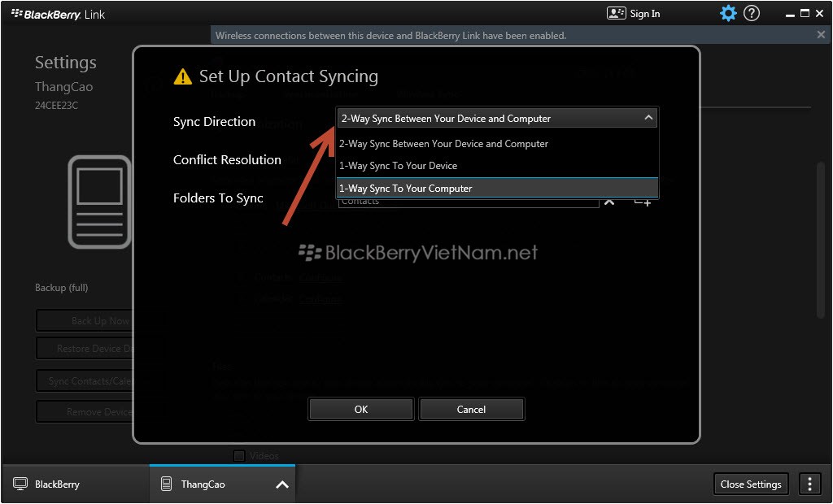The width and height of the screenshot is (833, 504).
Task: Click the BlackBerry Link logo
Action: [58, 15]
